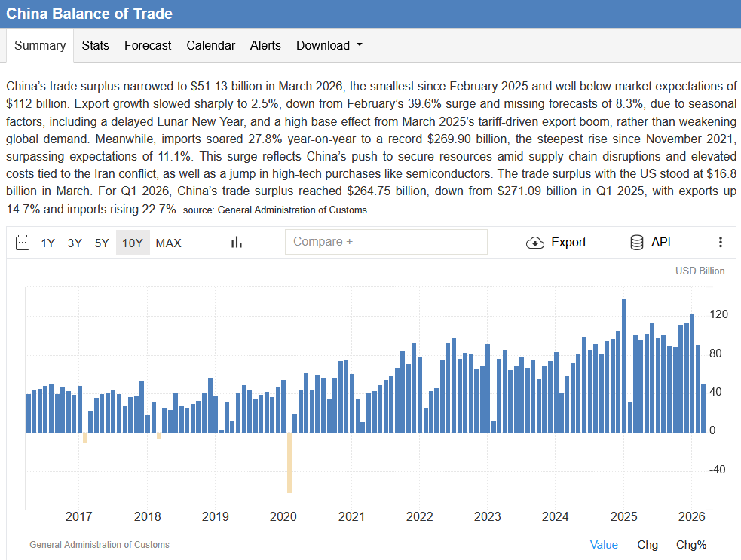Click the Export cloud download icon
741x560 pixels.
point(535,243)
